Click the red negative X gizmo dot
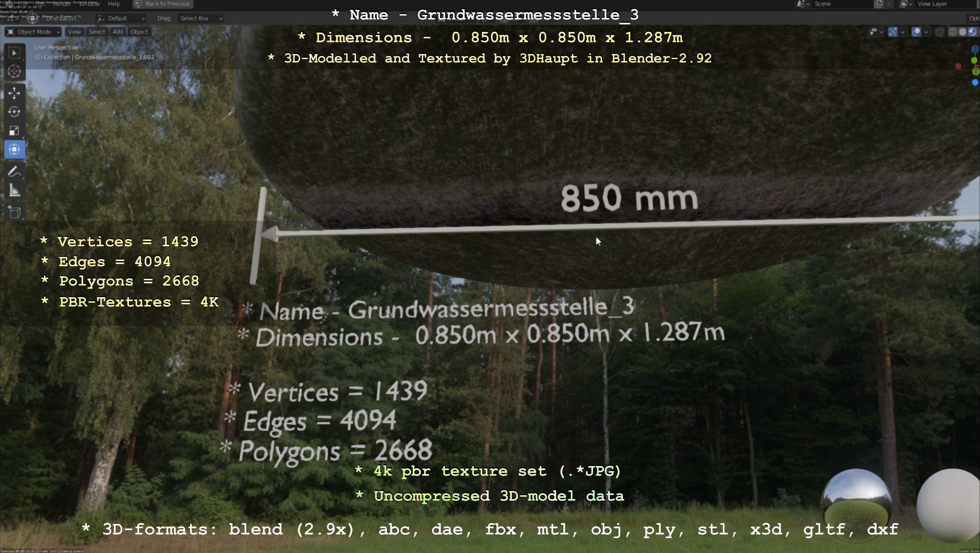 [958, 66]
